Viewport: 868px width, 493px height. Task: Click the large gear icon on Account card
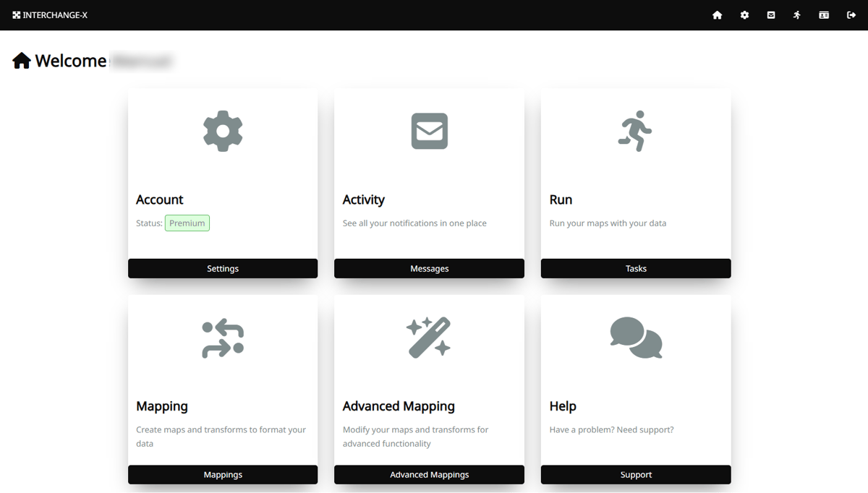(x=223, y=131)
